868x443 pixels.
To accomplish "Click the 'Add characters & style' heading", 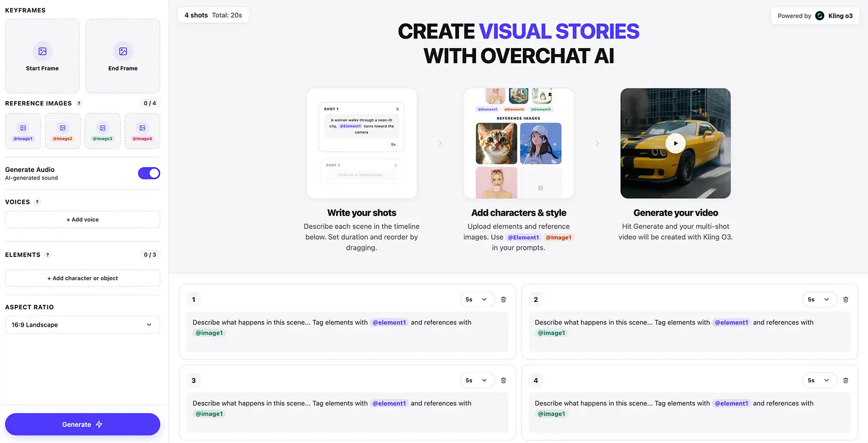I will [x=519, y=213].
